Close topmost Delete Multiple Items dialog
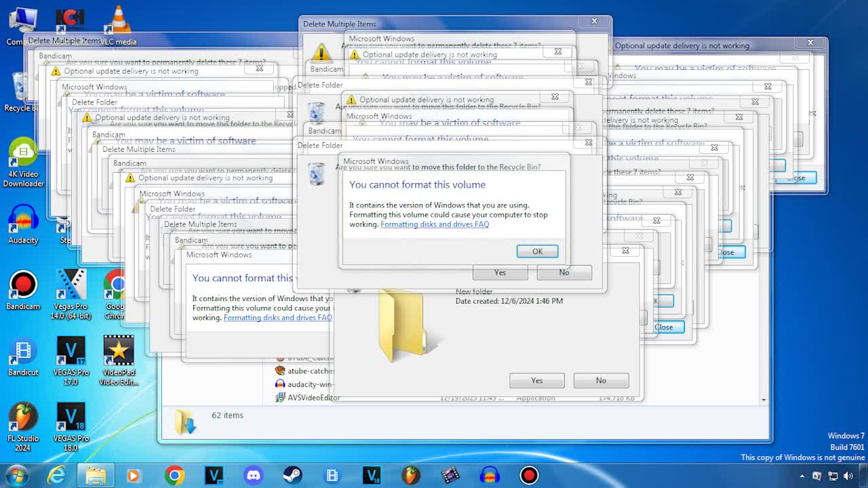Image resolution: width=868 pixels, height=488 pixels. 594,22
